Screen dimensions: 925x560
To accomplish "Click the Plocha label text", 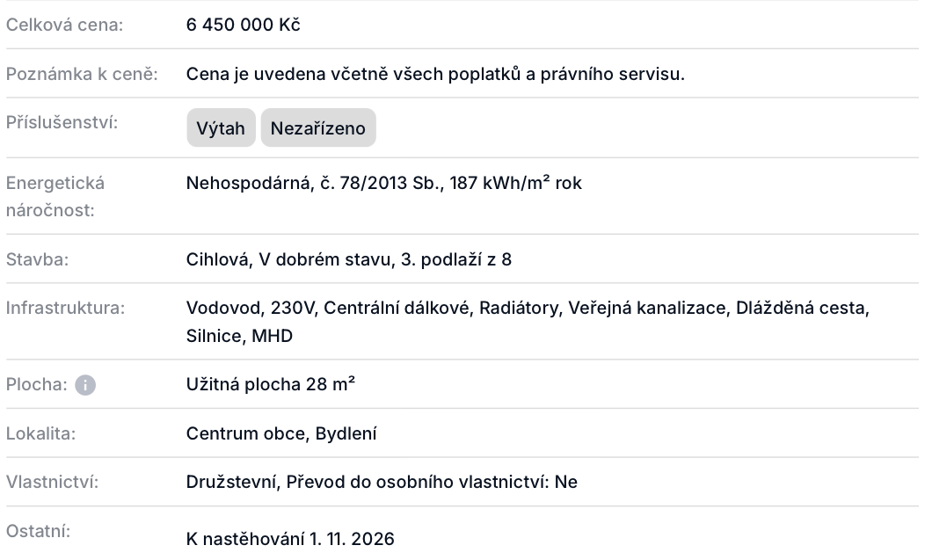I will (x=37, y=384).
